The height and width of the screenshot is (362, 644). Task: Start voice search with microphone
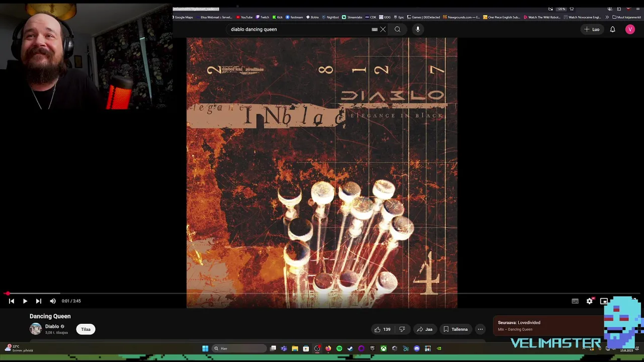418,29
